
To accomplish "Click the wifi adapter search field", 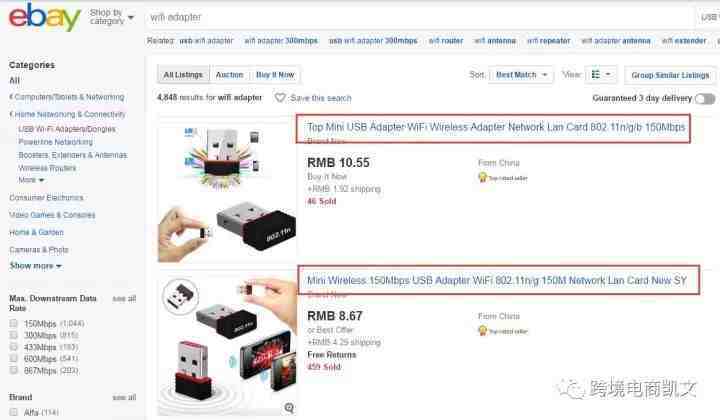I will click(418, 17).
